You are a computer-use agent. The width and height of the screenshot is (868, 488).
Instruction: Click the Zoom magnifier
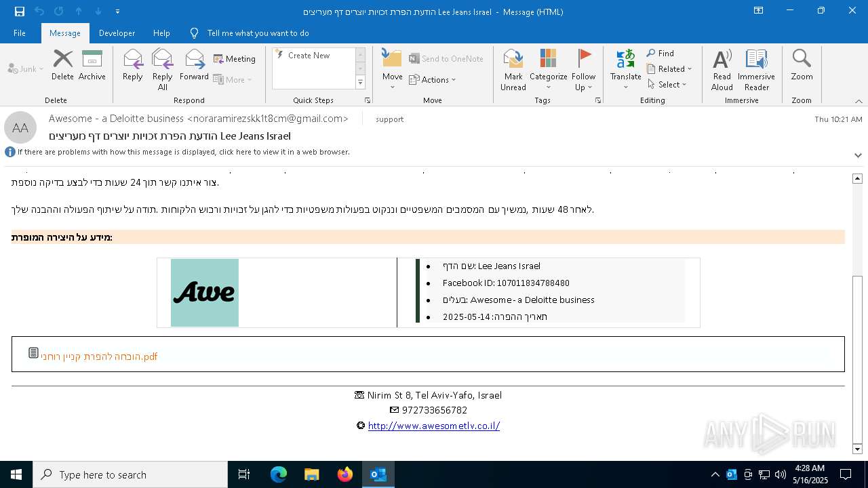click(802, 65)
